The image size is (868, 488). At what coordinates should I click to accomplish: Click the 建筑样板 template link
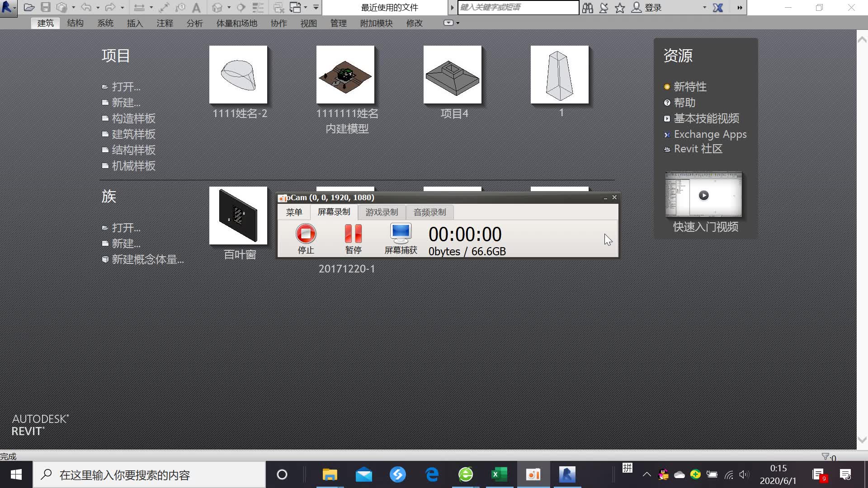[x=133, y=134]
